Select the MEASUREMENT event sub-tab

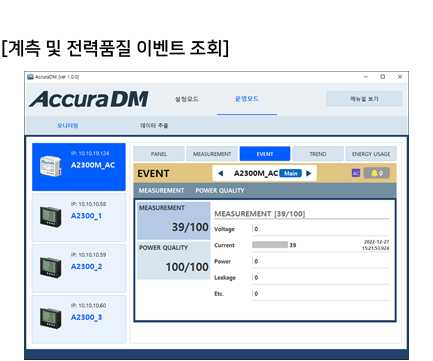point(161,190)
